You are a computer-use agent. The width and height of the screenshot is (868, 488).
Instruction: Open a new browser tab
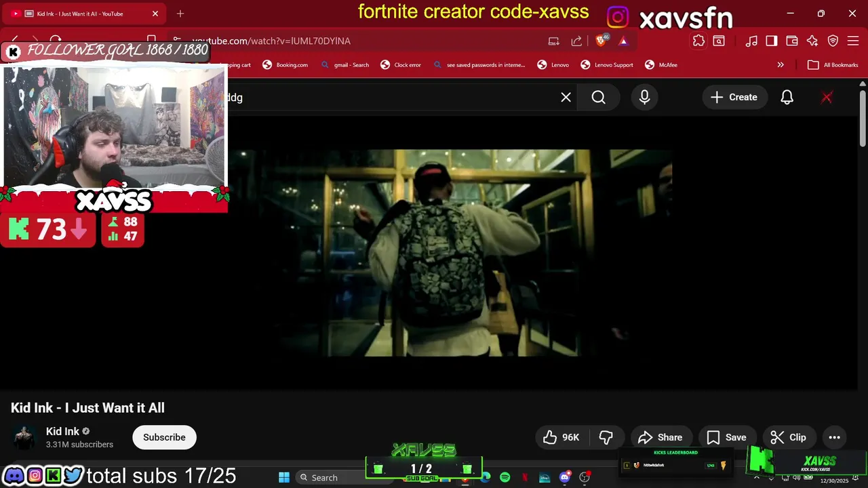click(x=180, y=14)
